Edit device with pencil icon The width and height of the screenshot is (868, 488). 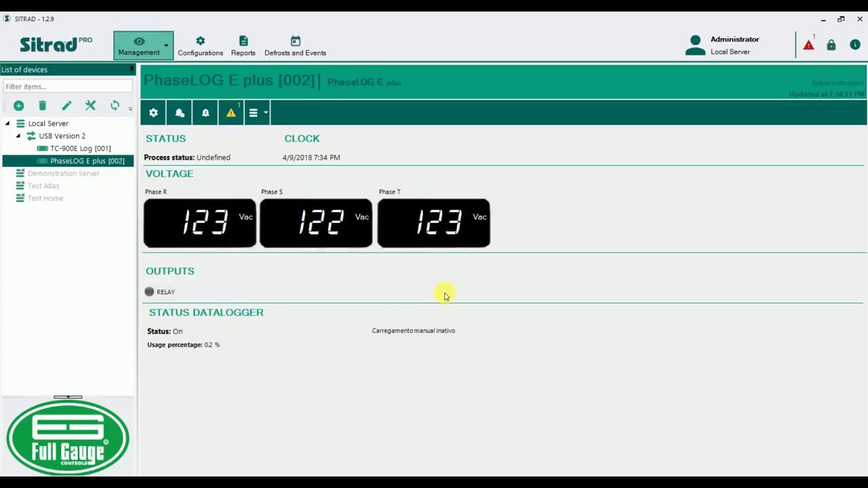[66, 106]
